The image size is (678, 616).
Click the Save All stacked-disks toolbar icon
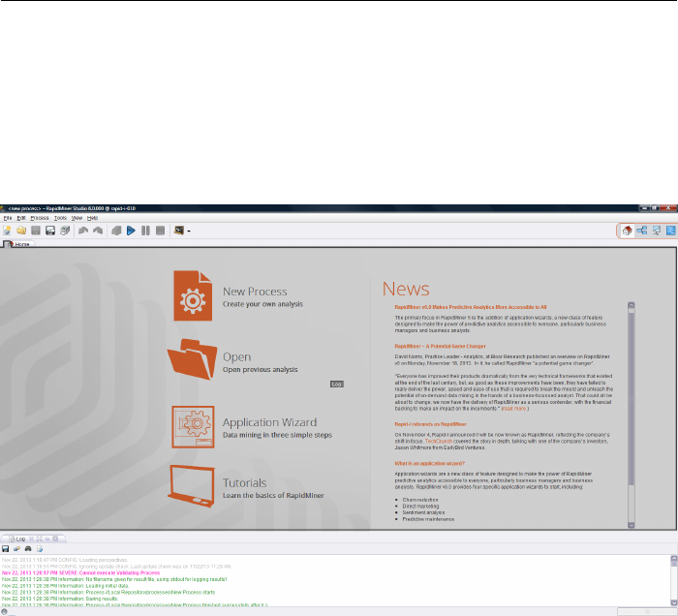click(65, 231)
